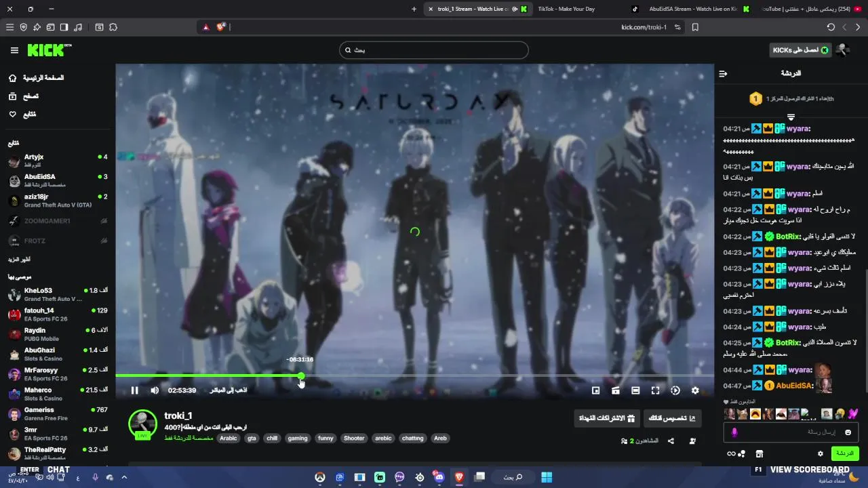The height and width of the screenshot is (488, 868).
Task: Open offline channel FROTZ
Action: [58, 241]
